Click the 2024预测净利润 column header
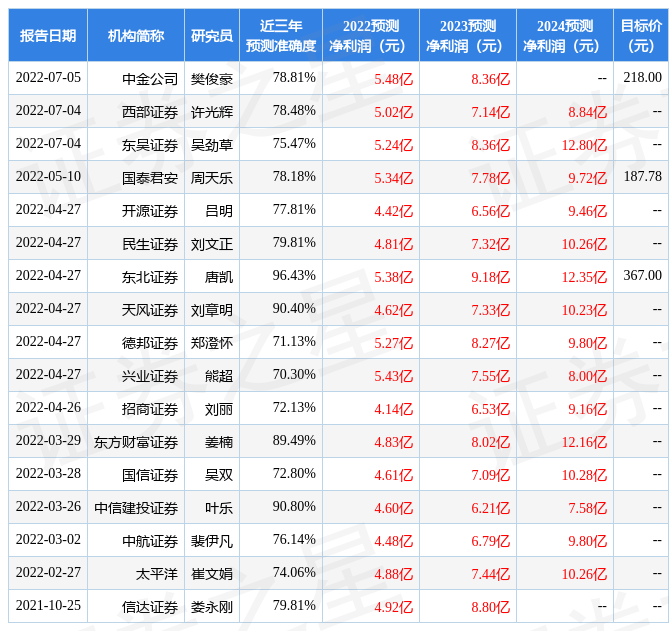The height and width of the screenshot is (631, 669). pos(564,35)
